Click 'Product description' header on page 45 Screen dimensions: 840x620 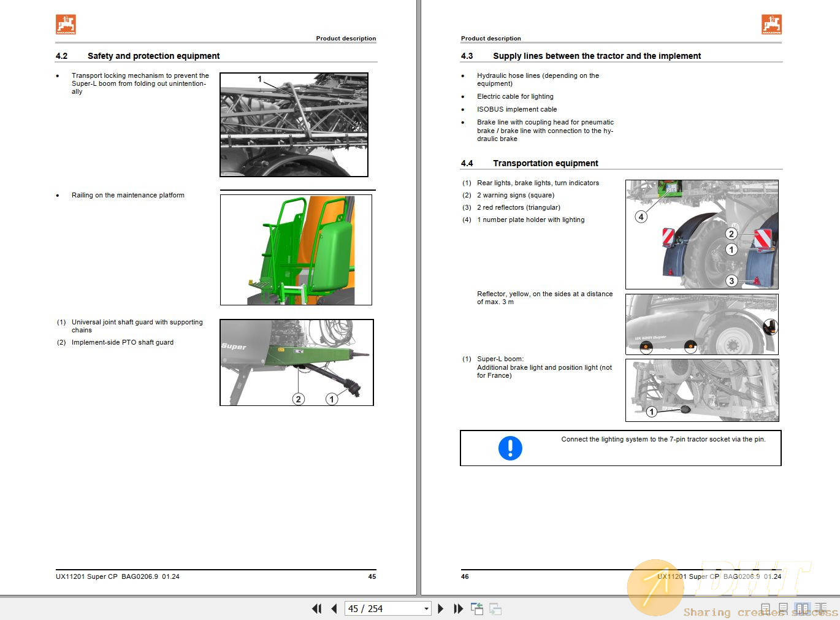coord(346,38)
